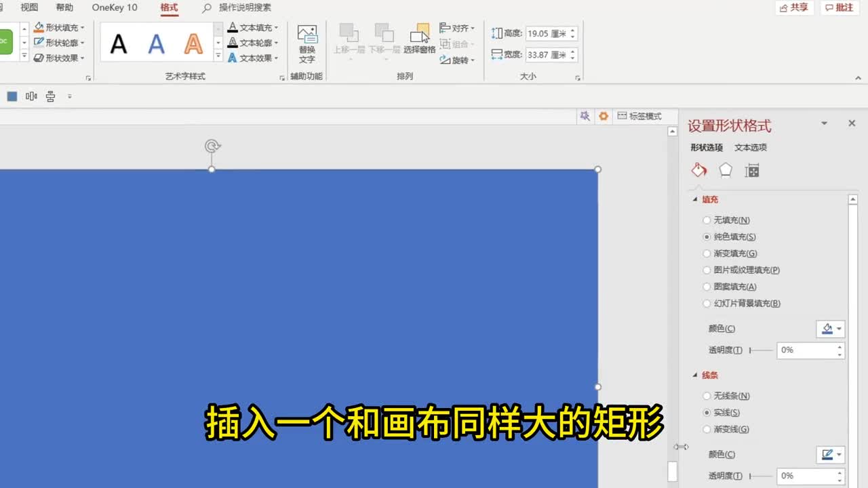Click the 高度 height input field
Screen dimensions: 868x488
pos(547,33)
